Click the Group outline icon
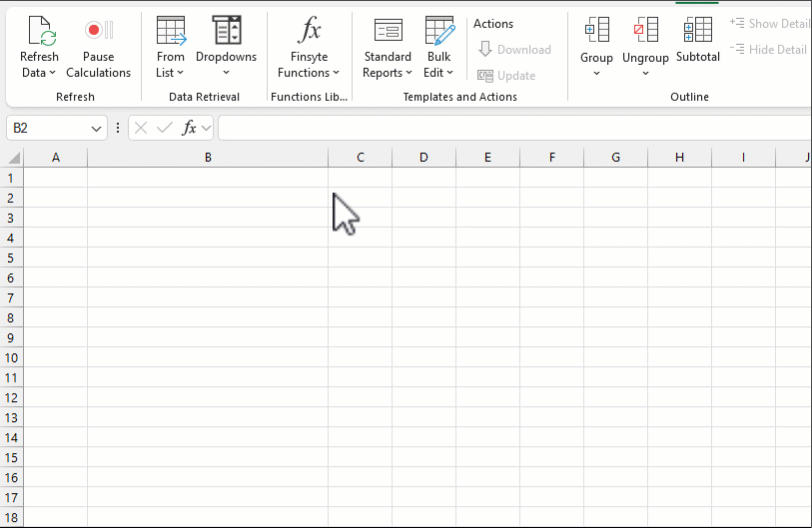 [597, 30]
